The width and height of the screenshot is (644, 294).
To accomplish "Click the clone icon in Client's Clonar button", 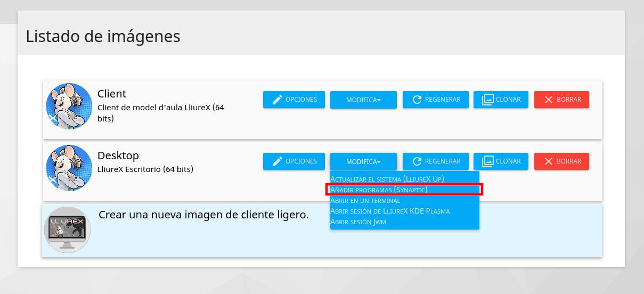I will pyautogui.click(x=487, y=100).
